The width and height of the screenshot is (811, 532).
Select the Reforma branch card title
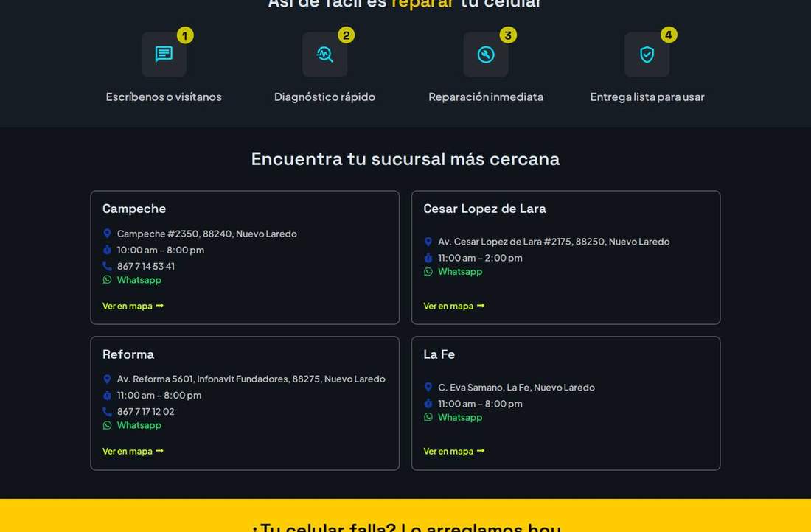click(128, 354)
